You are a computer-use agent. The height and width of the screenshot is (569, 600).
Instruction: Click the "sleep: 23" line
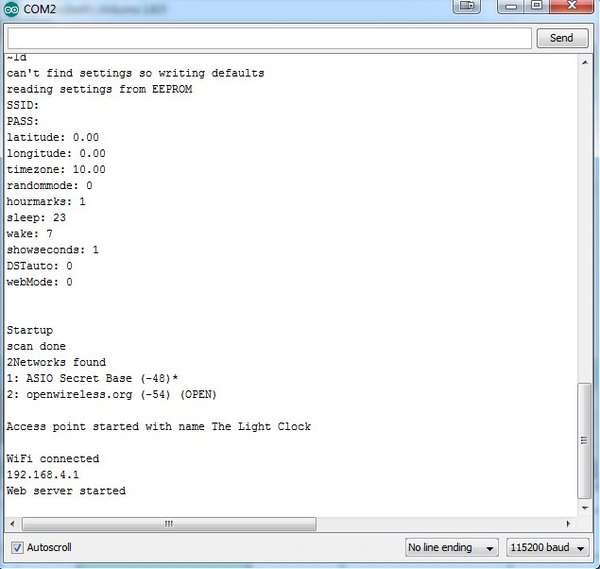(36, 218)
